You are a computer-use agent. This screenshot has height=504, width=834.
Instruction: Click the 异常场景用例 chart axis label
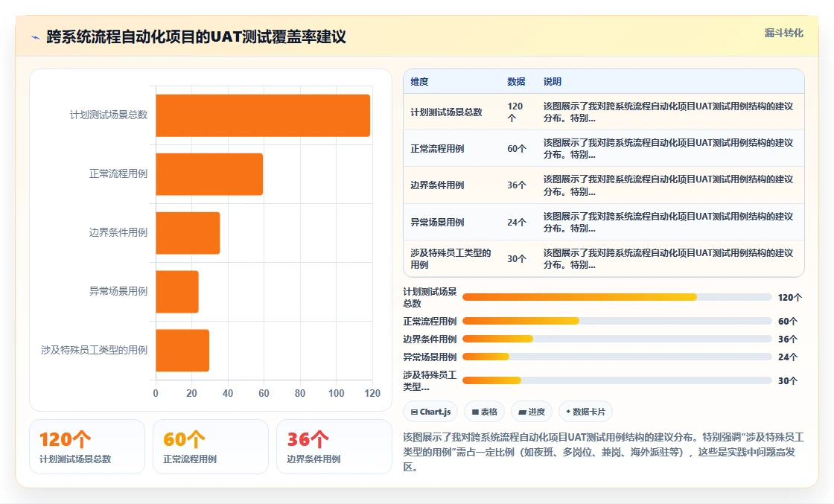(x=118, y=291)
